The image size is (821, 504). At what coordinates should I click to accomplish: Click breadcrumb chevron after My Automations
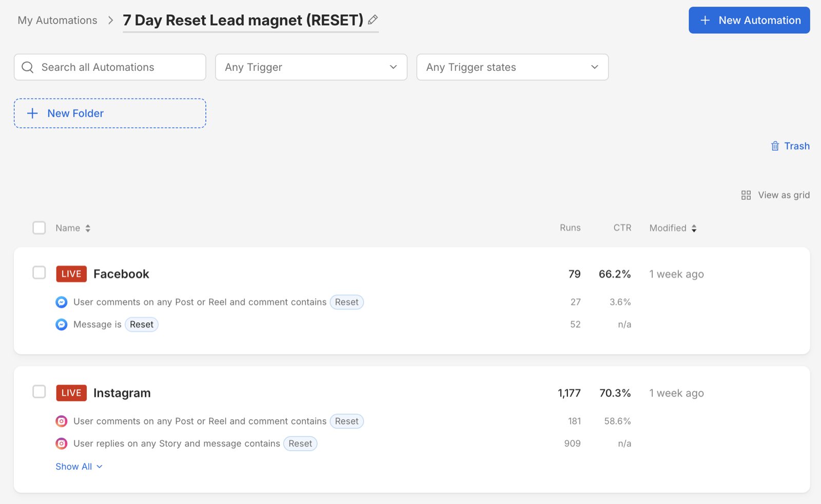tap(110, 20)
